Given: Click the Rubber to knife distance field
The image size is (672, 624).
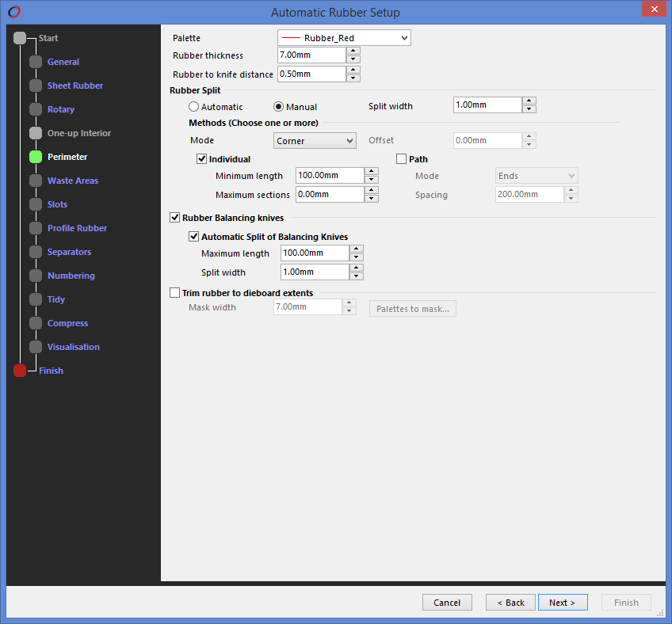Looking at the screenshot, I should (311, 74).
